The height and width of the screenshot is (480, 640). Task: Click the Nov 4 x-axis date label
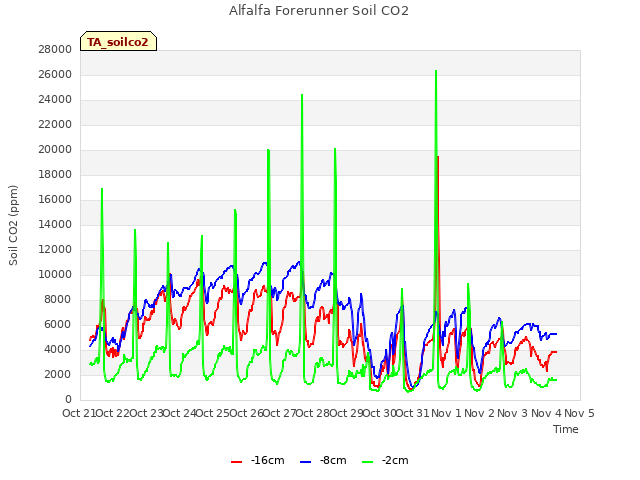pos(546,413)
